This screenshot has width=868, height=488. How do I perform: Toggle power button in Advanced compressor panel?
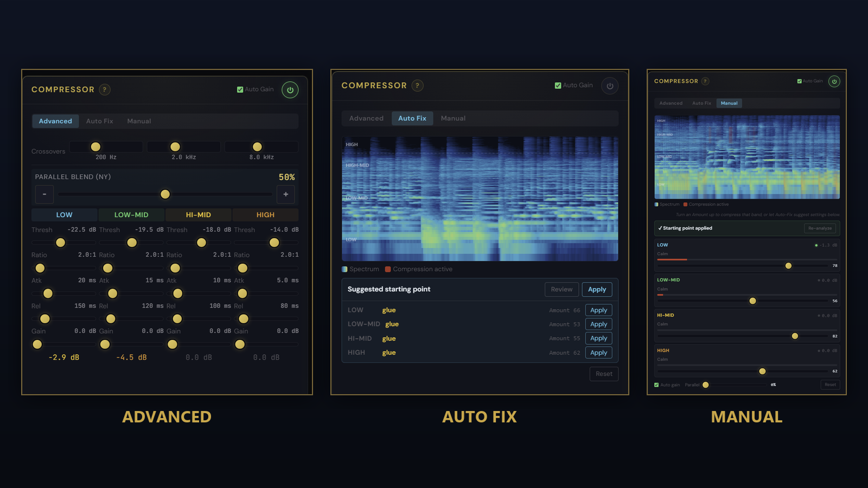tap(290, 90)
